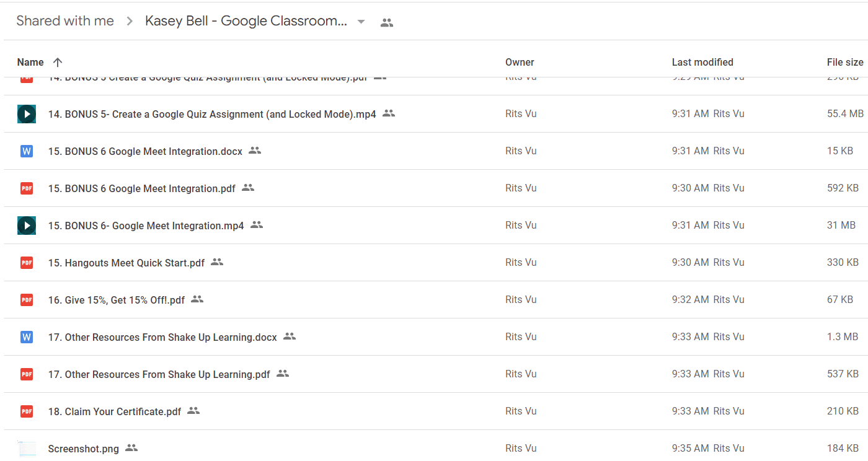Click the shared icon on Screenshot.png
Screen dimensions: 868x461
pos(131,448)
